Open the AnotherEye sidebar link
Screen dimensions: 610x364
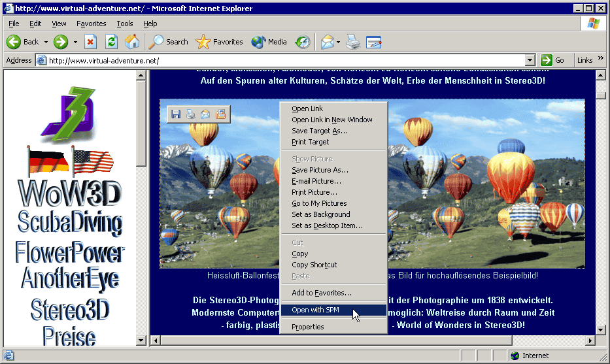coord(70,279)
